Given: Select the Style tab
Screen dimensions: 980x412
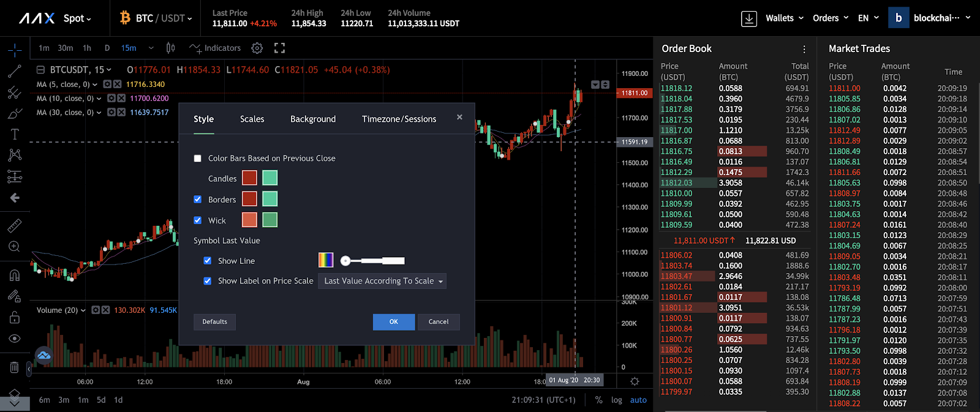Looking at the screenshot, I should click(204, 119).
